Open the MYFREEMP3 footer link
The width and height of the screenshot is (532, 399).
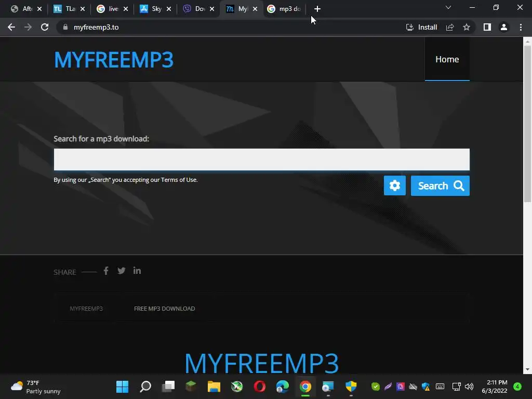(86, 309)
